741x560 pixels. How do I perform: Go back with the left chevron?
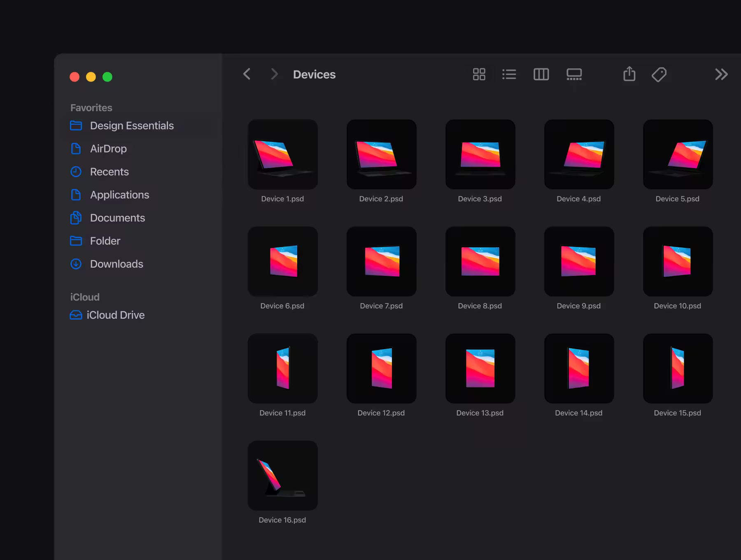(247, 74)
